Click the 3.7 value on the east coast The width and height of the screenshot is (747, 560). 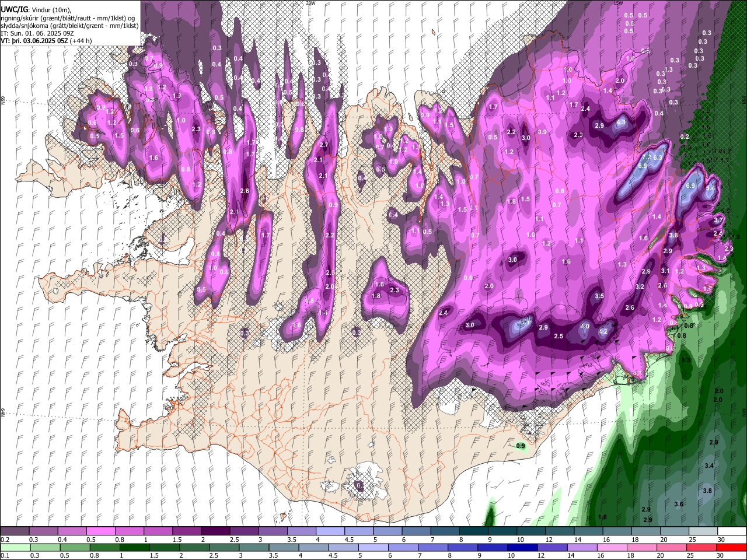coord(718,220)
